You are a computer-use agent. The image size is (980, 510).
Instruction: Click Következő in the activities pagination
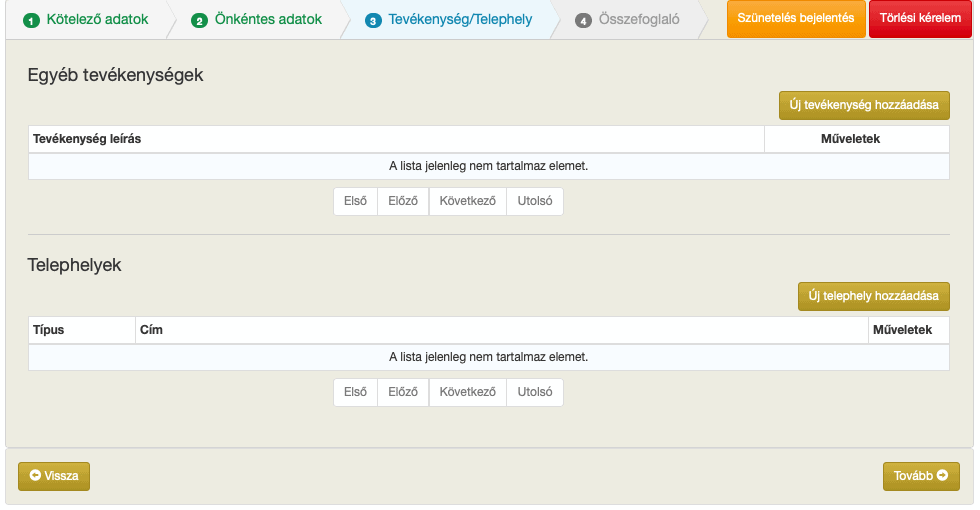(x=468, y=201)
